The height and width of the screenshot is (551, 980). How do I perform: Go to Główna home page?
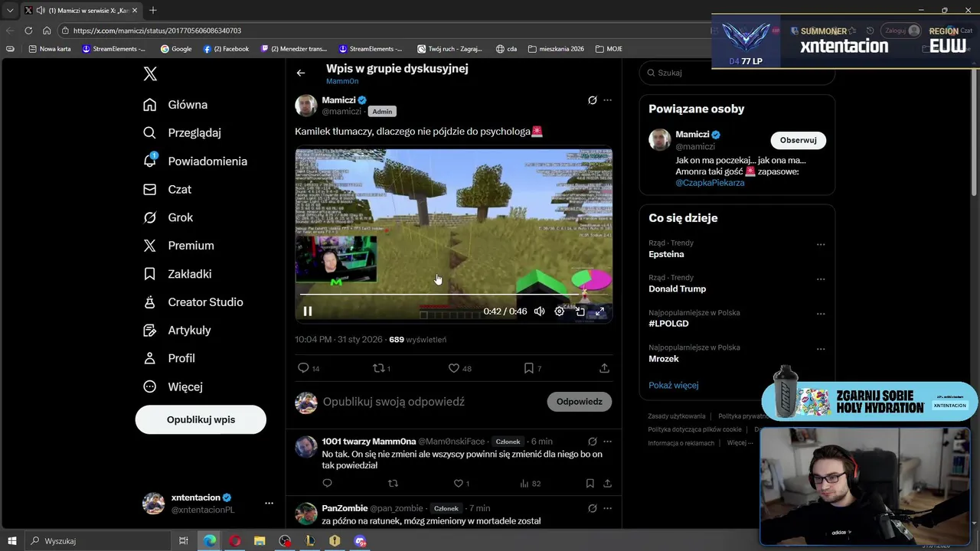(176, 105)
